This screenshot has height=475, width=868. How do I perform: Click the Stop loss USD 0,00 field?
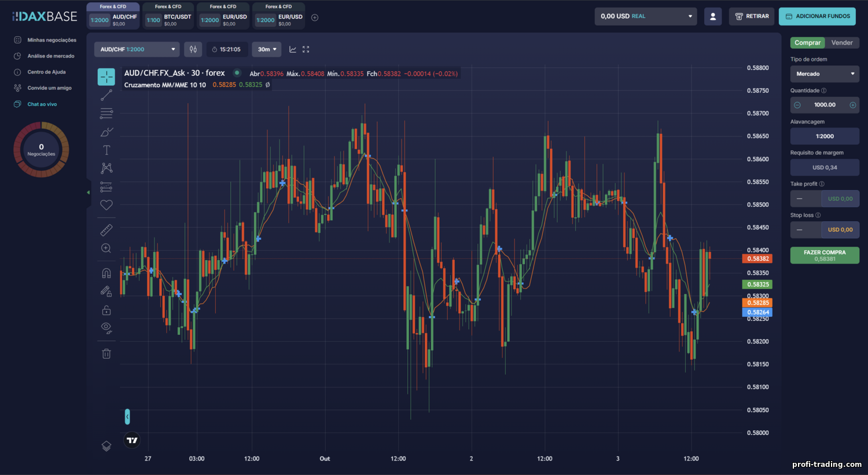[x=840, y=230]
